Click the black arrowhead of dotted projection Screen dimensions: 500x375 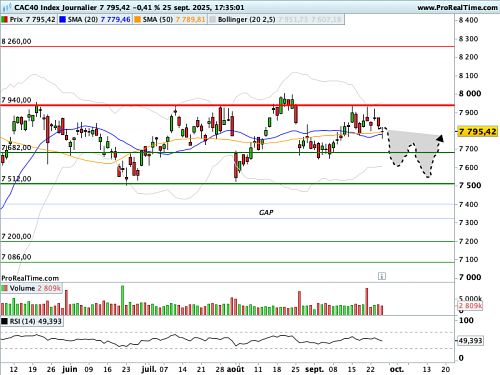tap(440, 138)
